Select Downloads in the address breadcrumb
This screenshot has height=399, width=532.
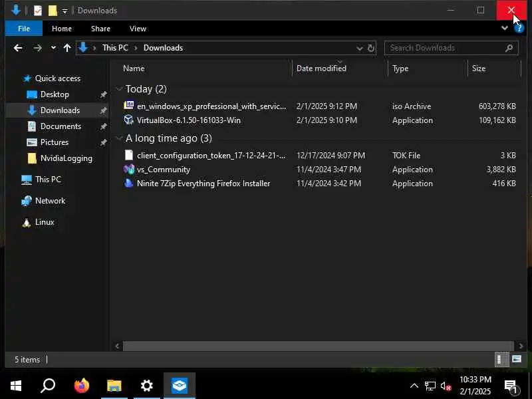pyautogui.click(x=163, y=48)
